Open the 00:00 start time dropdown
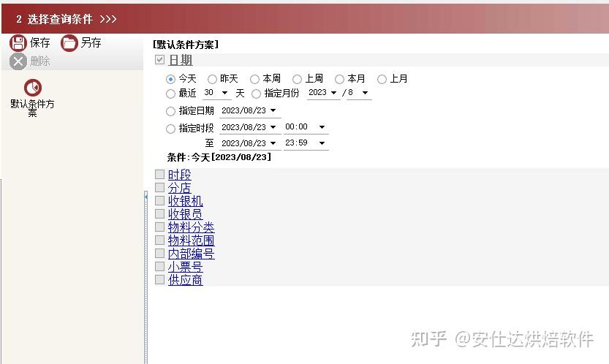Viewport: 609px width, 364px height. [322, 127]
